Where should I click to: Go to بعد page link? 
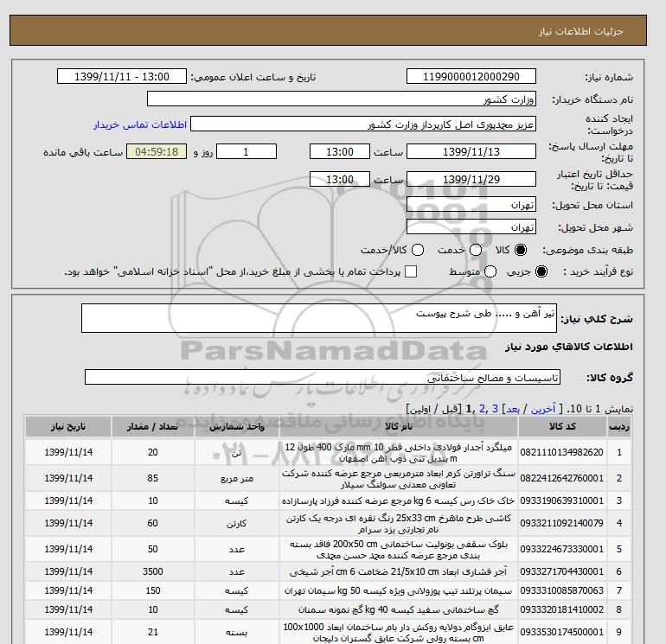tap(513, 409)
